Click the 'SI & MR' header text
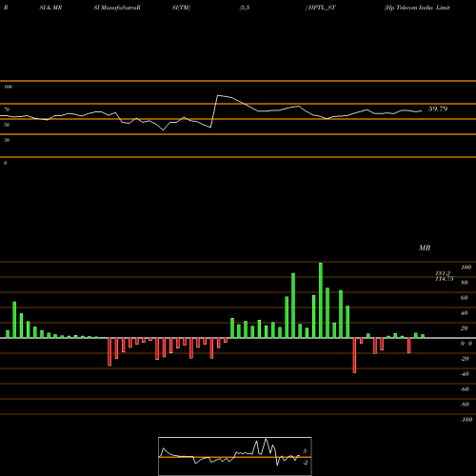This screenshot has width=476, height=476. coord(50,8)
